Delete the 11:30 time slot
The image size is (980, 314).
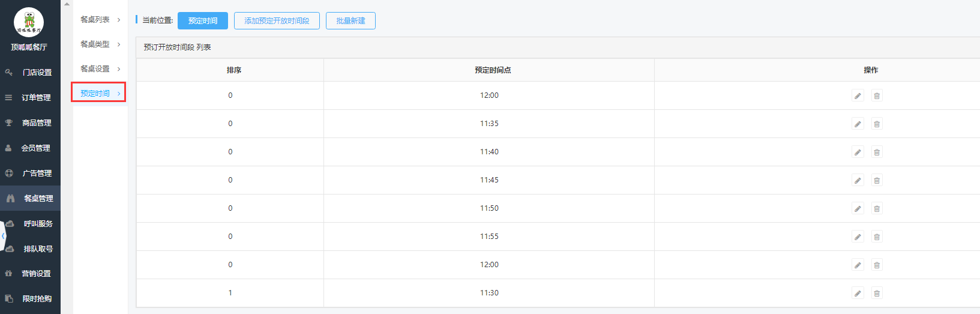pos(877,294)
